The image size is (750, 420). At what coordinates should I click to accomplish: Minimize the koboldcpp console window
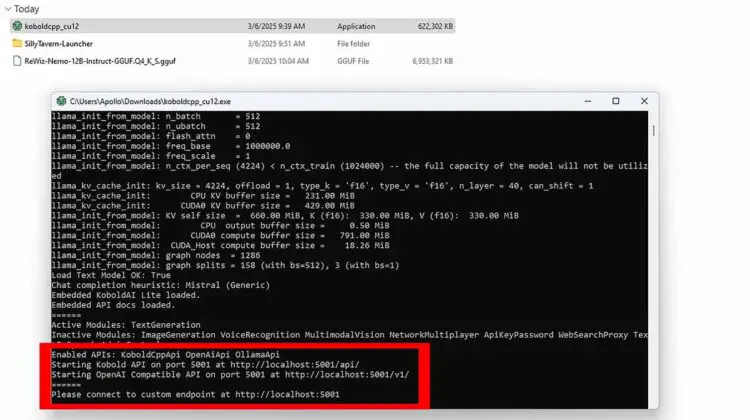pos(588,101)
